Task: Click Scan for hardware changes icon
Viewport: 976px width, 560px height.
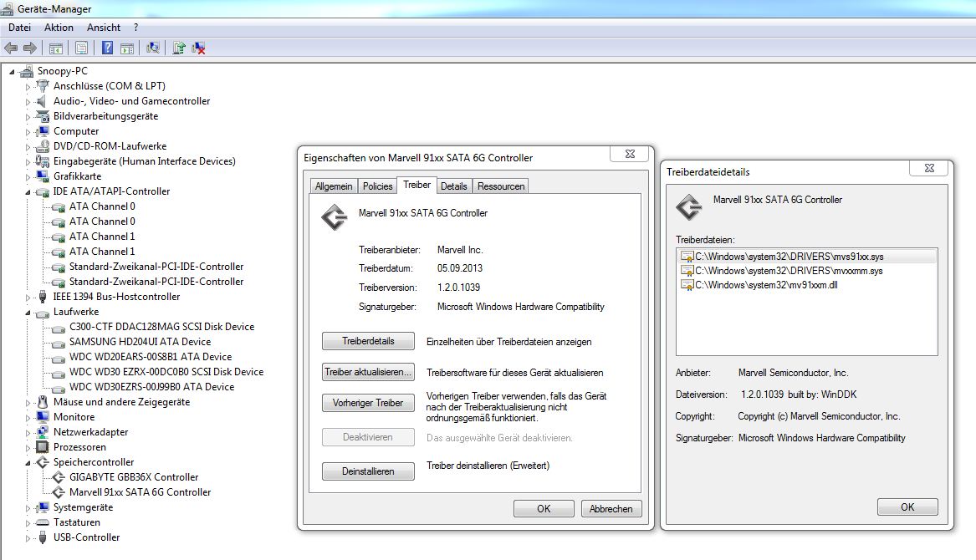Action: coord(152,48)
